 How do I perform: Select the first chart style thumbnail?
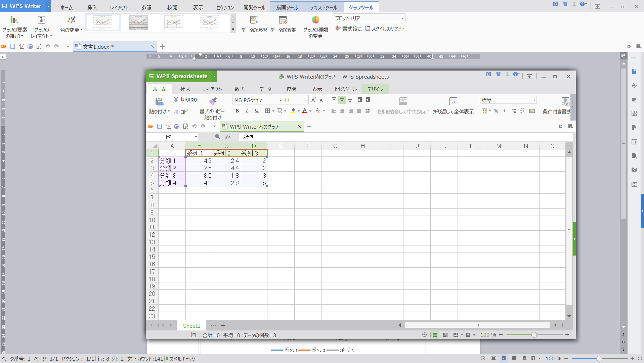click(103, 23)
